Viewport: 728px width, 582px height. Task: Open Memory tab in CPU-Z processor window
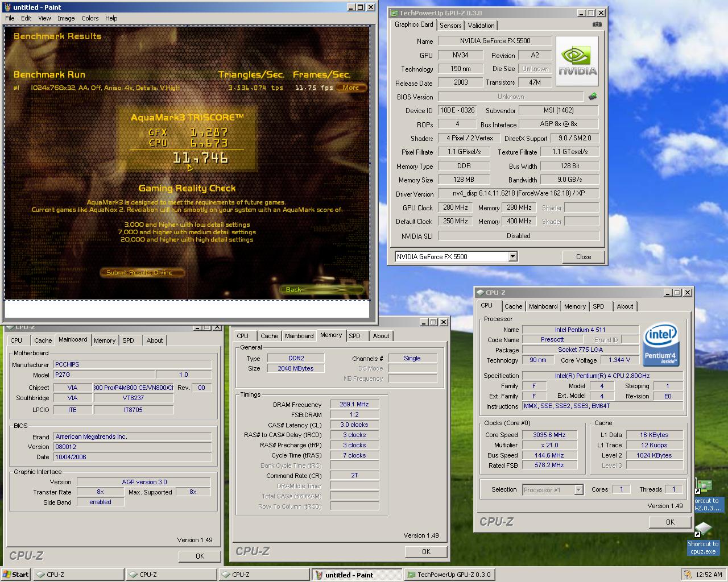[575, 306]
